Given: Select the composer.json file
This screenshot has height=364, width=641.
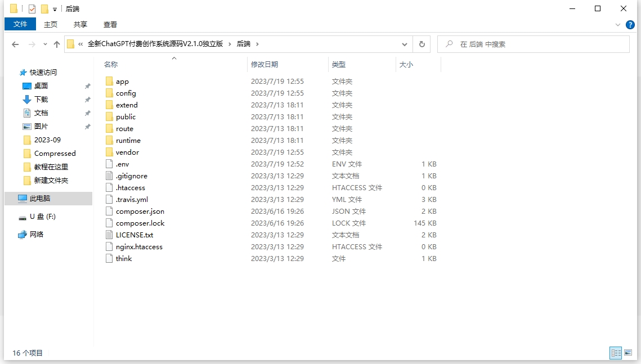Looking at the screenshot, I should (140, 212).
